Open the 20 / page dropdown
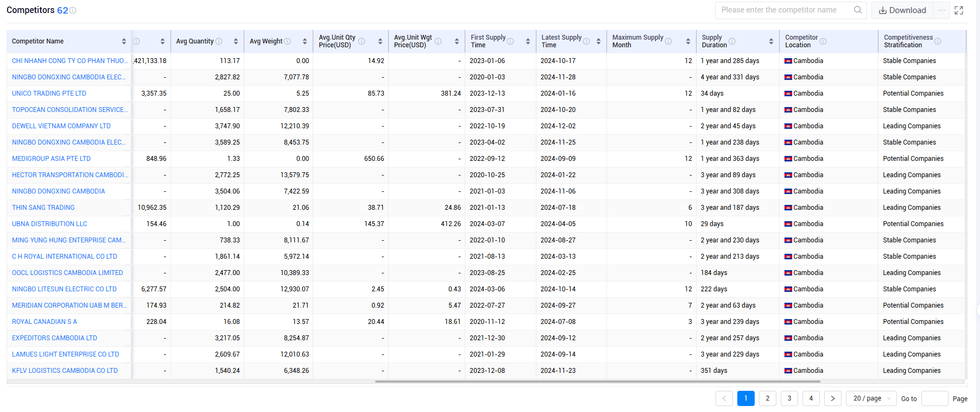Image resolution: width=980 pixels, height=412 pixels. [x=872, y=398]
